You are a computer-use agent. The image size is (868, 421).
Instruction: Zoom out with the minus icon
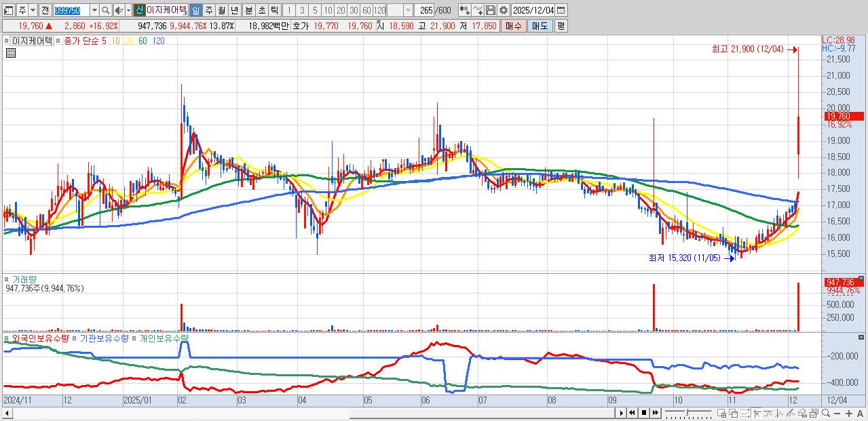coord(837,414)
